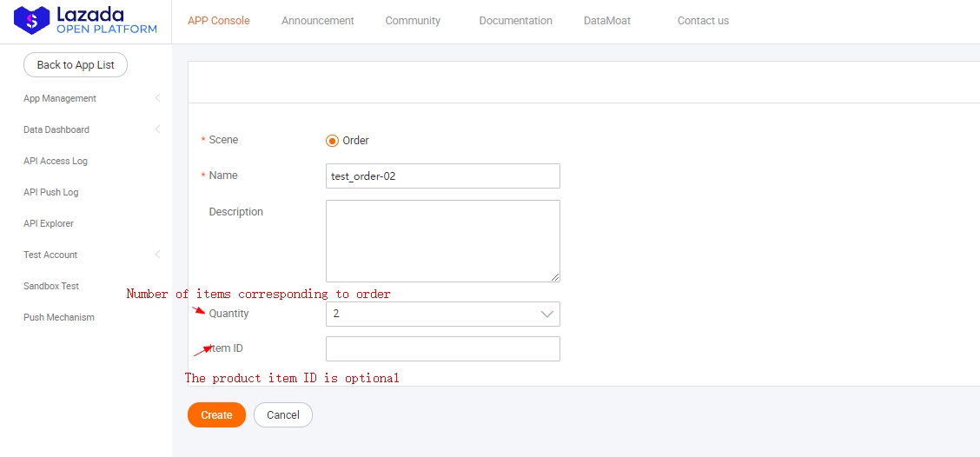Return via Back to App List button
The image size is (980, 457).
(x=76, y=65)
